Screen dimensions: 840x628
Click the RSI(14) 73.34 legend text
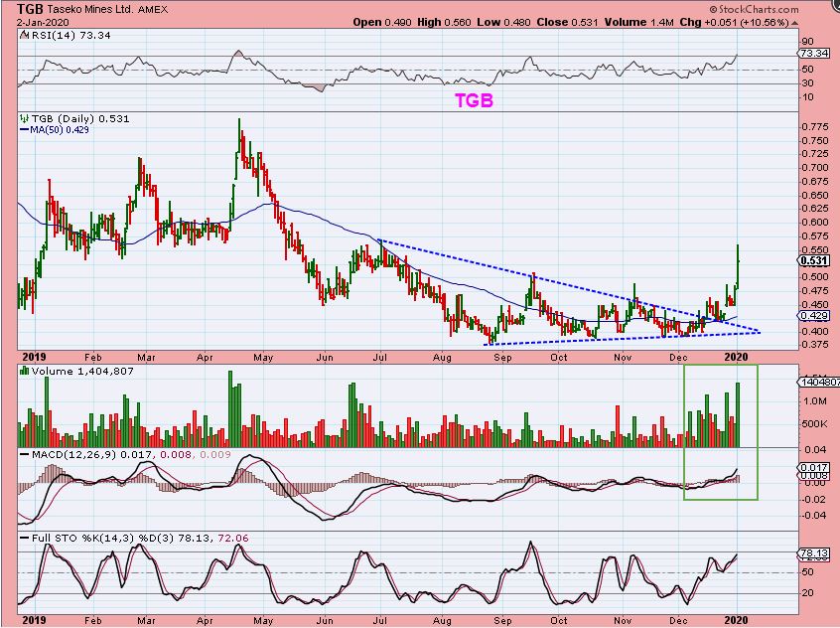click(x=70, y=36)
